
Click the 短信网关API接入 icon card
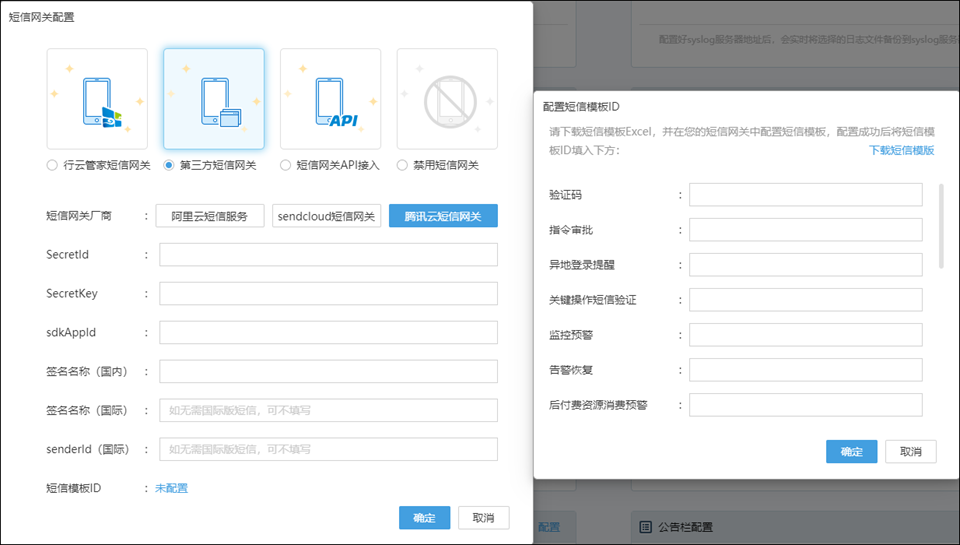330,99
